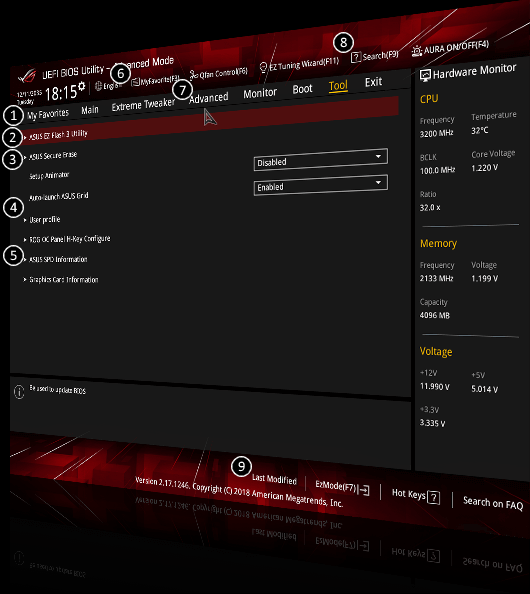
Task: Select the Monitor tab
Action: [x=260, y=93]
